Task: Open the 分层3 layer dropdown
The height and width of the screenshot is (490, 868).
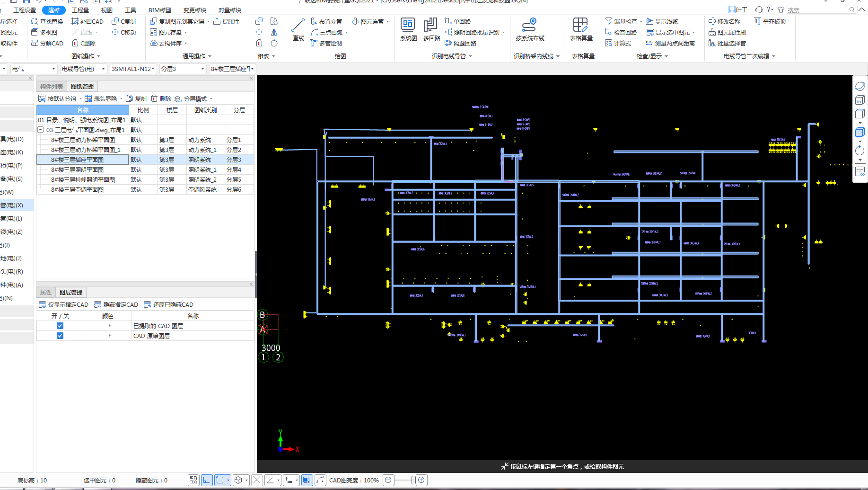Action: coord(183,69)
